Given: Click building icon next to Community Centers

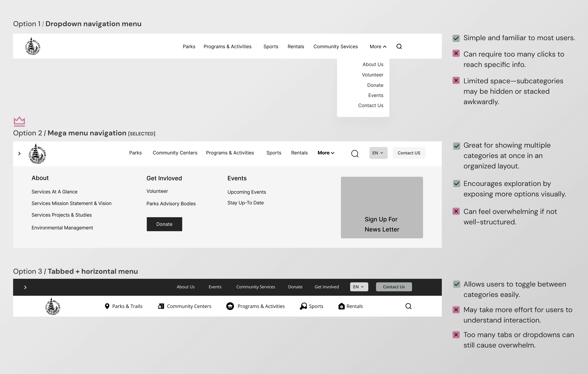Looking at the screenshot, I should pyautogui.click(x=161, y=306).
